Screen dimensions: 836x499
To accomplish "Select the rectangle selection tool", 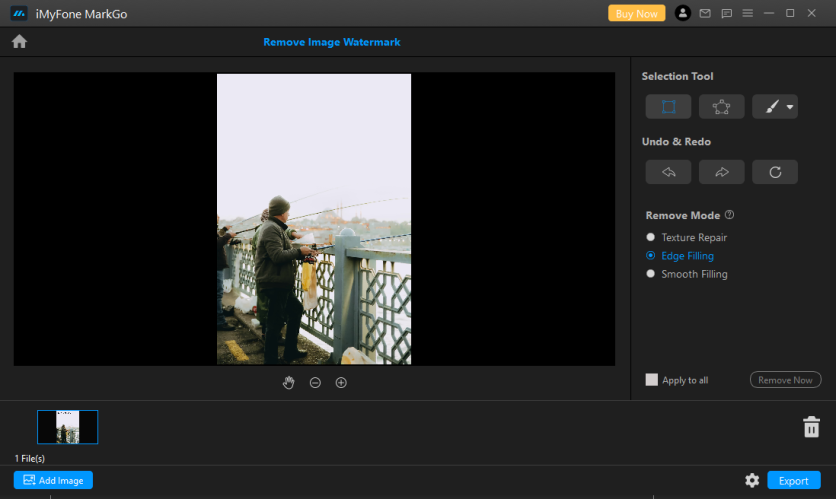I will tap(668, 107).
